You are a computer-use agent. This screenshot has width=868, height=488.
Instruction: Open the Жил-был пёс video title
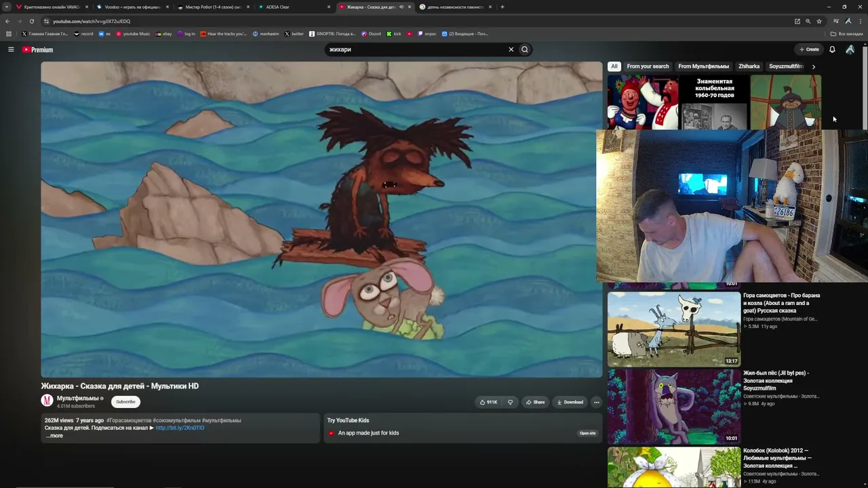(x=776, y=380)
